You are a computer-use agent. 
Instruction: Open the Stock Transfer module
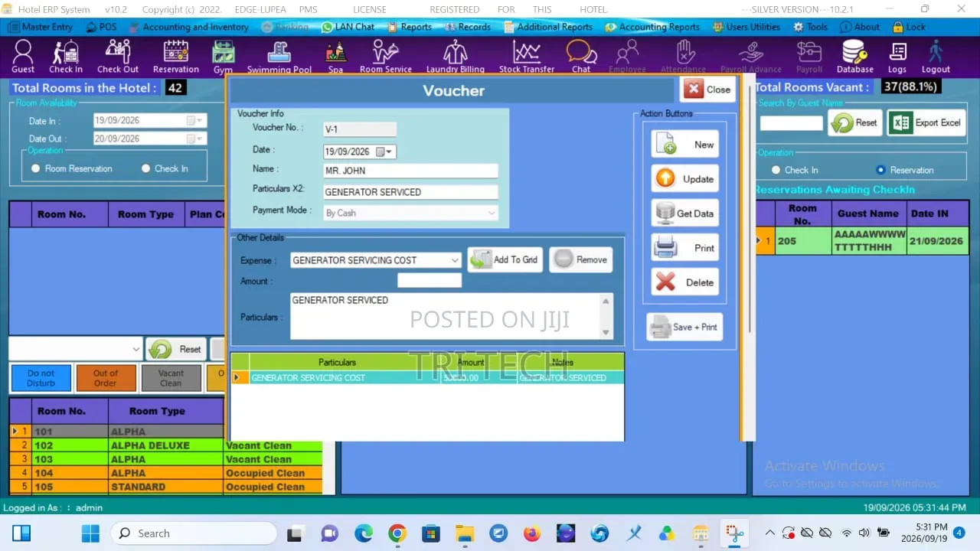tap(527, 57)
